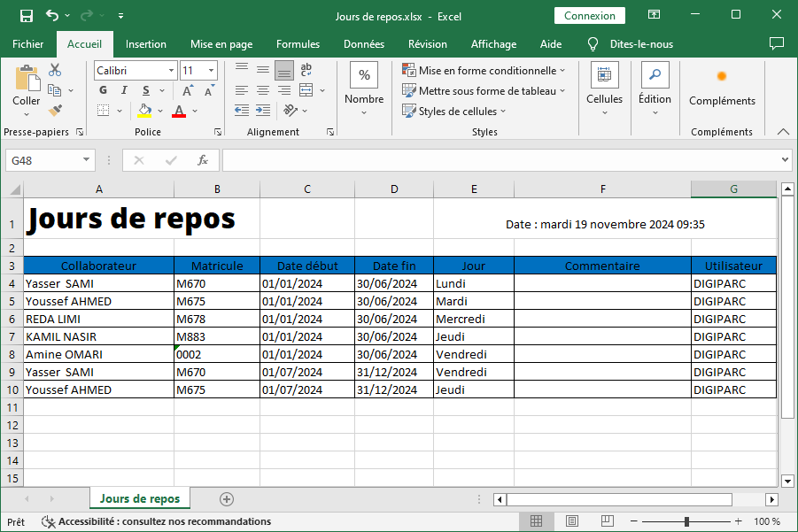Insert function with fx button
Screen dimensions: 798x532
(x=203, y=161)
